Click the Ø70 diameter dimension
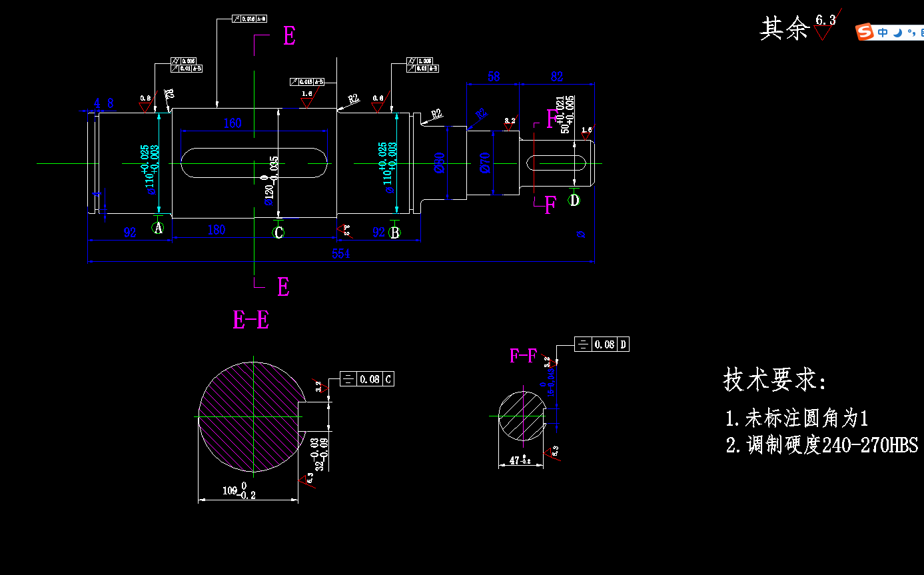Screen dimensions: 924x575 point(485,163)
